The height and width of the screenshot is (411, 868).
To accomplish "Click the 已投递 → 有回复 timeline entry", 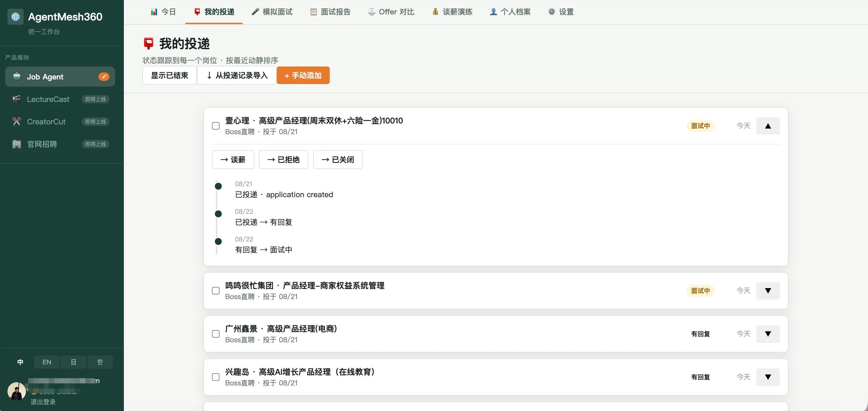I will [264, 222].
